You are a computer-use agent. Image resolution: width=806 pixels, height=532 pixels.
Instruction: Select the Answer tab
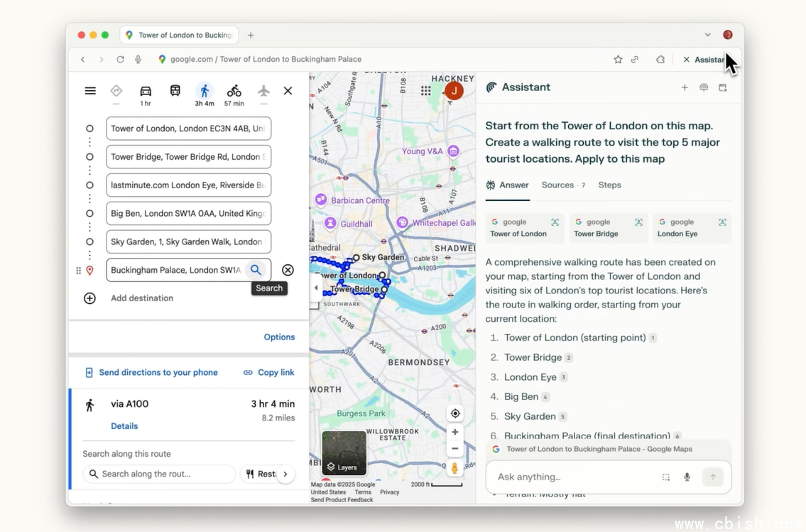[507, 185]
